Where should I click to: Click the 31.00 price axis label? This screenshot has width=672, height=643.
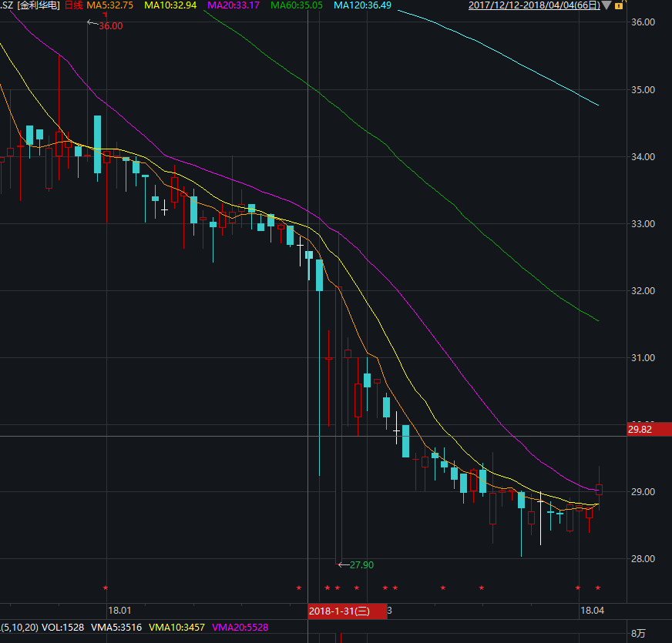click(643, 358)
